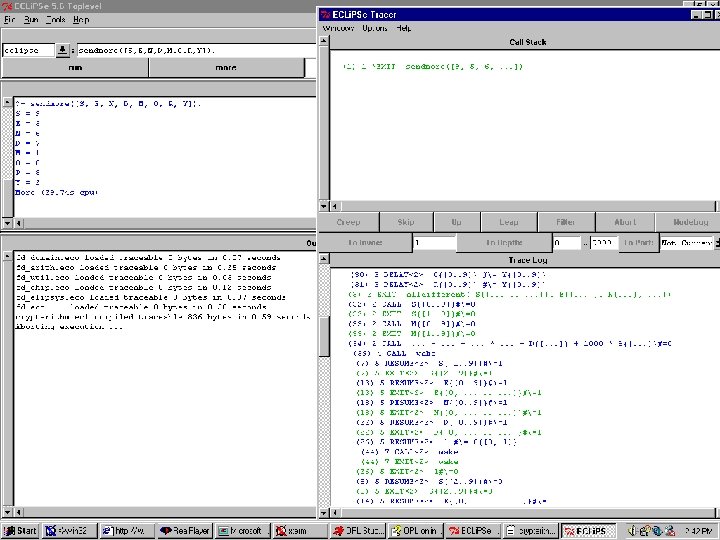Click the Windows Start button

pyautogui.click(x=20, y=531)
